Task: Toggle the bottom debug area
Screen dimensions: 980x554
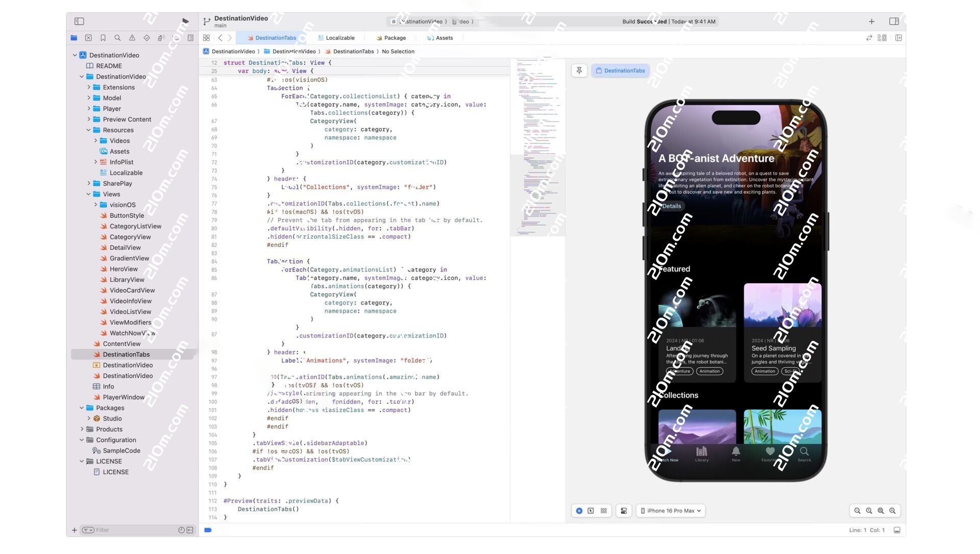Action: 897,530
